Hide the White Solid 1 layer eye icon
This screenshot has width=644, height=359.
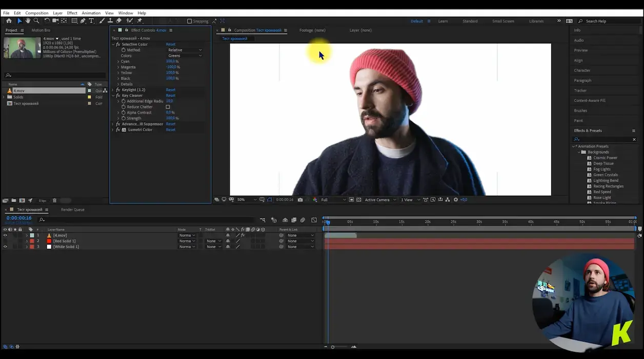point(5,247)
